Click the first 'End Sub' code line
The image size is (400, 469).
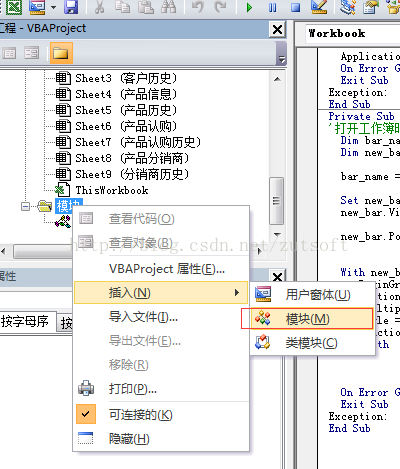click(x=349, y=104)
